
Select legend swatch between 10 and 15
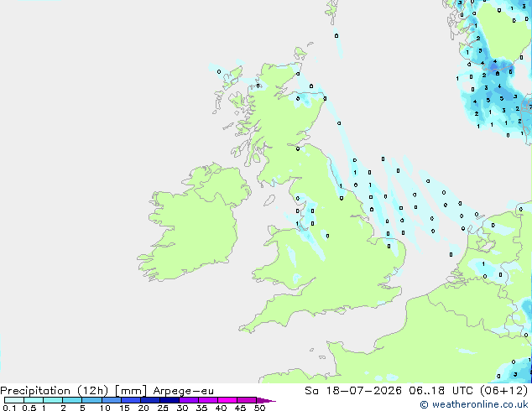tap(112, 400)
